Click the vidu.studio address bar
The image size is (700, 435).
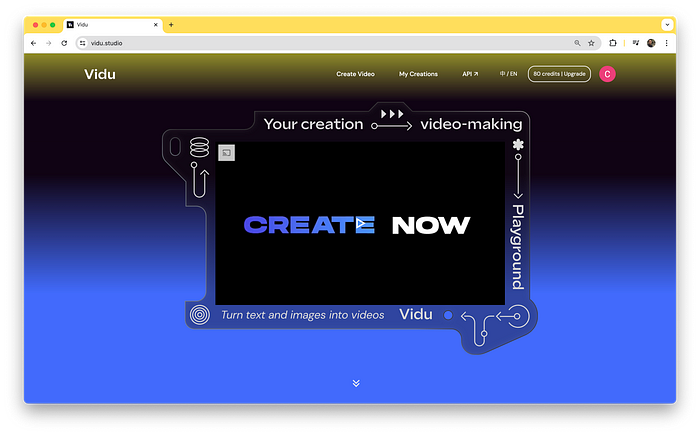click(x=338, y=43)
